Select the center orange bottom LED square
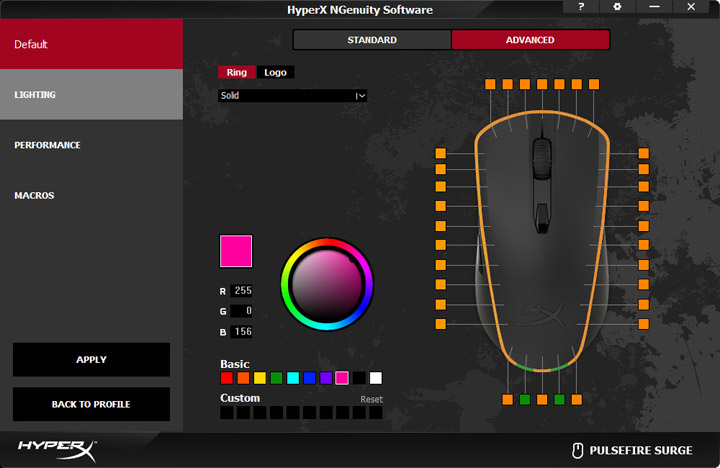The width and height of the screenshot is (720, 468). tap(542, 400)
